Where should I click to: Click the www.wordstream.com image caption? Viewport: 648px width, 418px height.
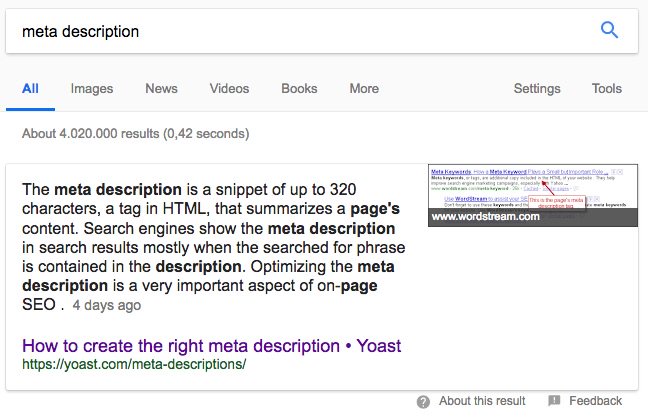pos(486,216)
